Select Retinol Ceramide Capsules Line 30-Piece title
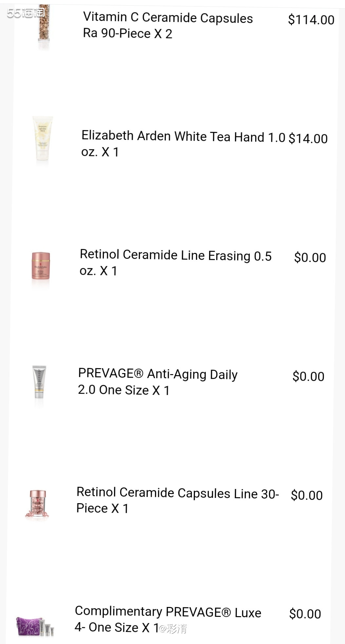 [178, 500]
